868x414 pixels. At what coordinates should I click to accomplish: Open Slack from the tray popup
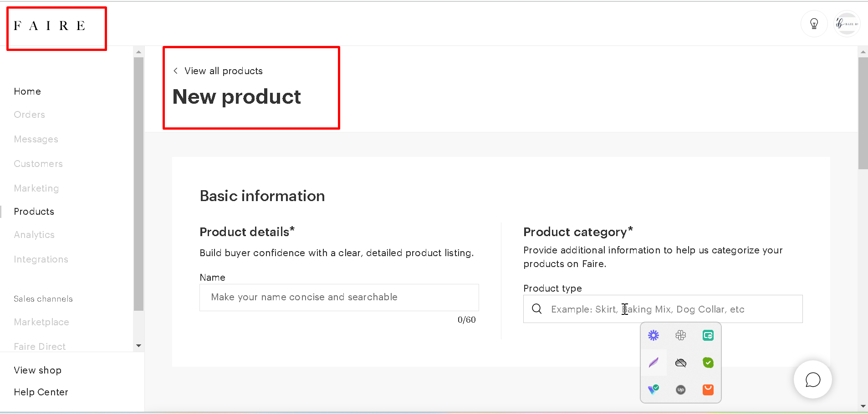[681, 335]
